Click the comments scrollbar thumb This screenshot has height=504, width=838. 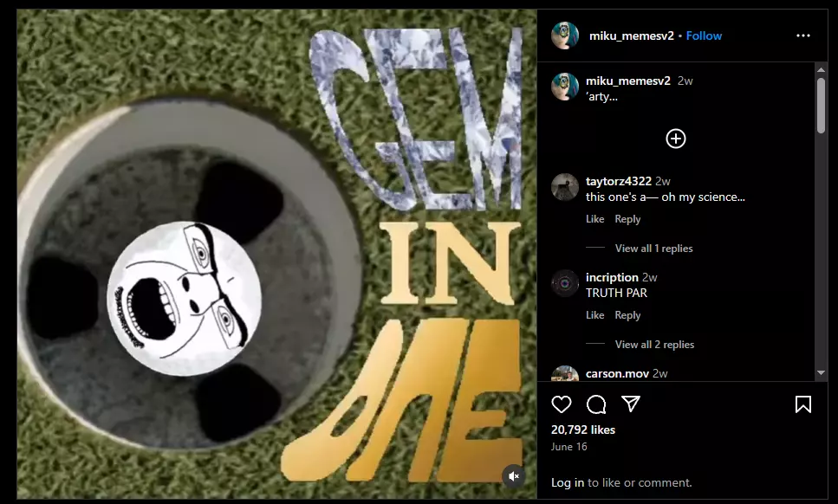pyautogui.click(x=821, y=105)
